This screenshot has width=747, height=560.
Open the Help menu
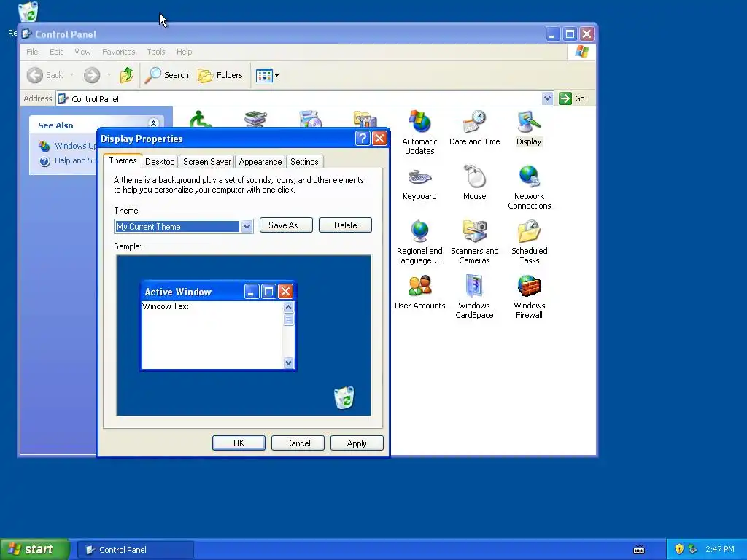click(184, 52)
